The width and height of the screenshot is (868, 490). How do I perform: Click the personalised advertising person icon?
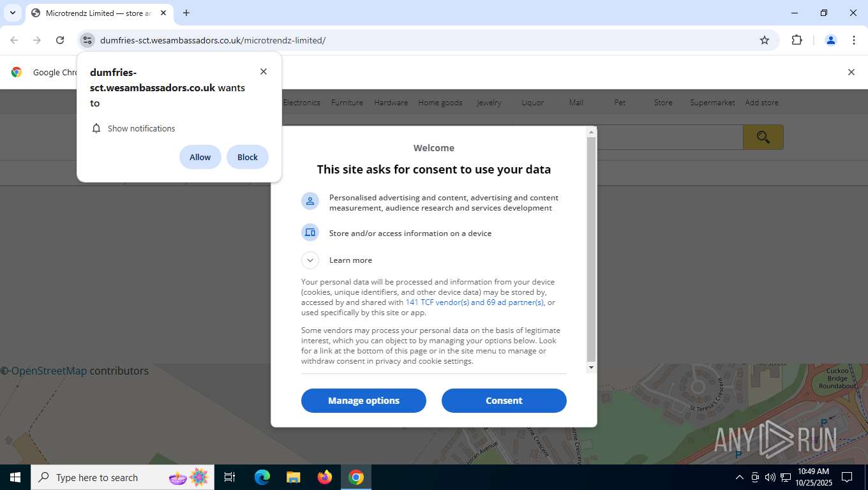[310, 201]
